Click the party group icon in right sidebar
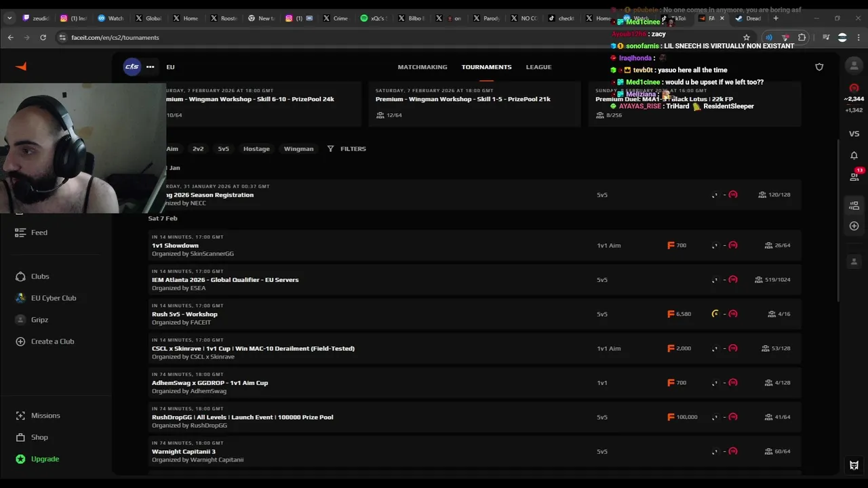The width and height of the screenshot is (868, 488). coord(854,205)
